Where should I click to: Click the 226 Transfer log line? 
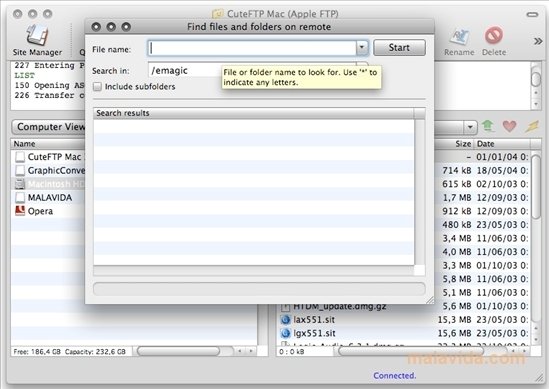pos(49,95)
